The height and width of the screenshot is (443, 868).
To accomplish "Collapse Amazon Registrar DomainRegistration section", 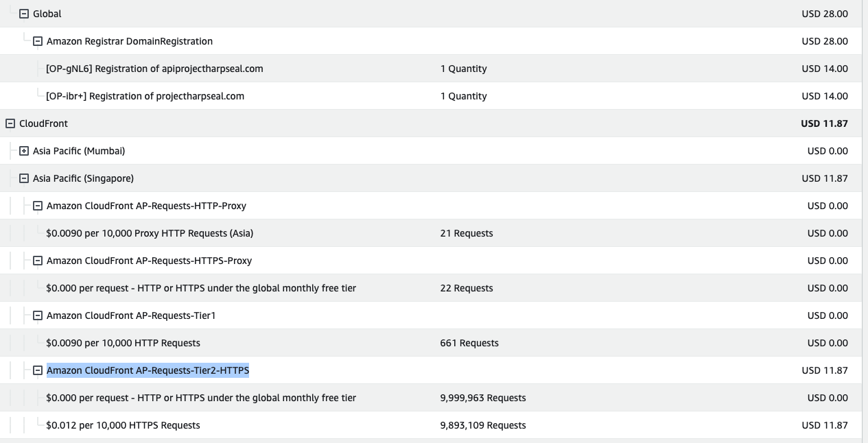I will 38,41.
